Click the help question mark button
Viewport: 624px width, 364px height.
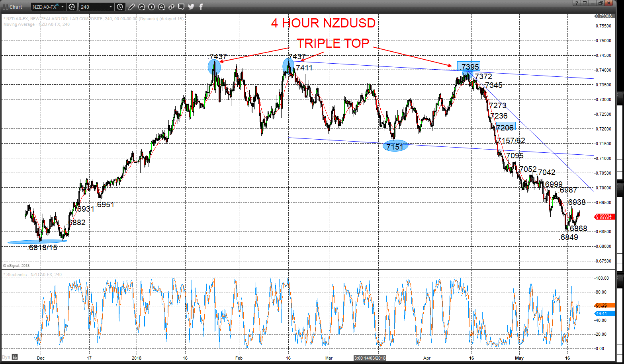[576, 3]
